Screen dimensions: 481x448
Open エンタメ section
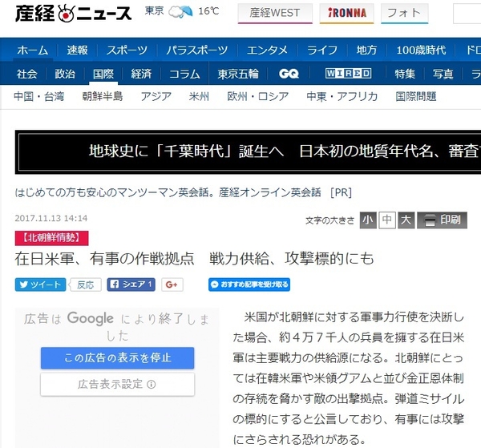(267, 50)
